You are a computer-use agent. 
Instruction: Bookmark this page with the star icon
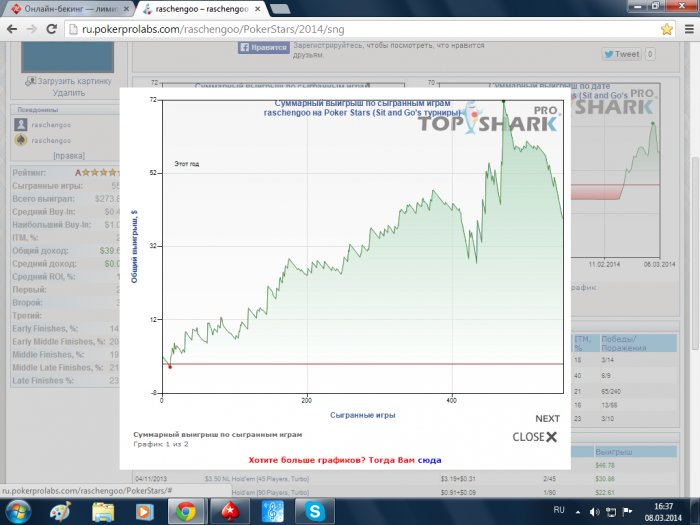pyautogui.click(x=667, y=29)
